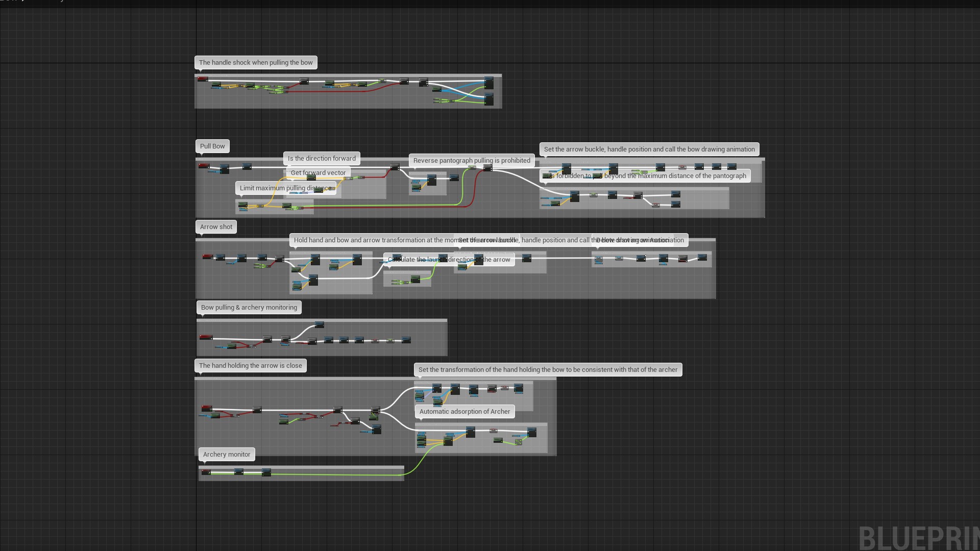The width and height of the screenshot is (980, 551).
Task: Click the 'Pull Bow' comment label
Action: [212, 146]
